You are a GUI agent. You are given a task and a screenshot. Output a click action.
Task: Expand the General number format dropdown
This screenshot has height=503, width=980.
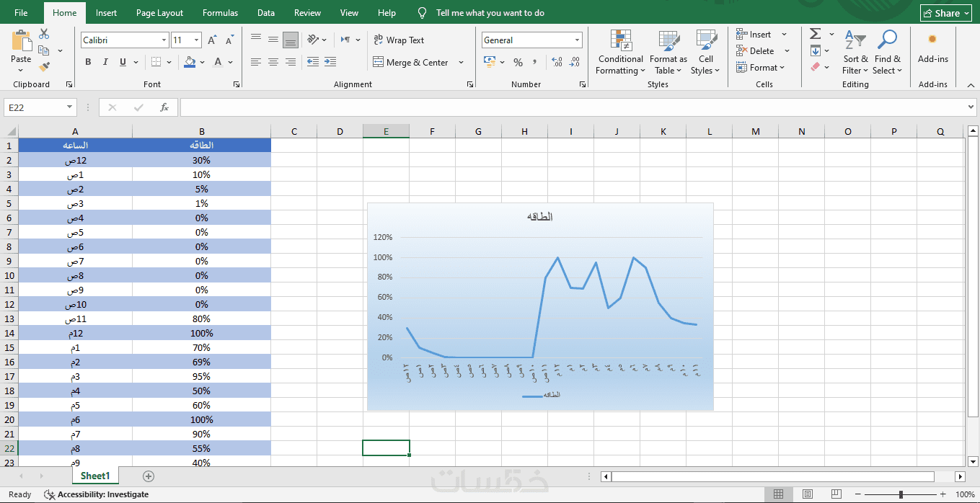tap(578, 40)
